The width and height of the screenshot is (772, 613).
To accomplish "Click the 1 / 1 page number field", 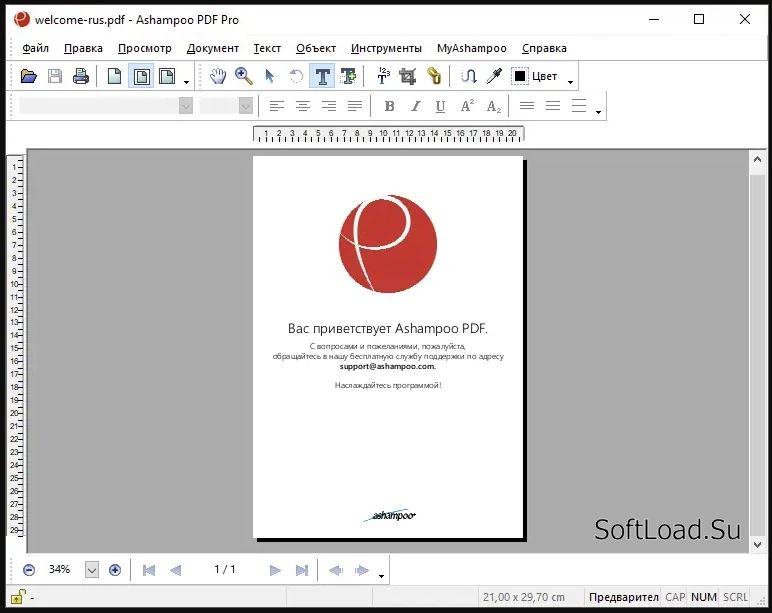I will (225, 569).
